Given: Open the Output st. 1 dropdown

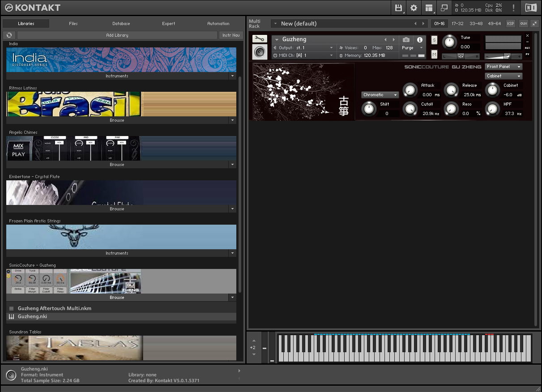Looking at the screenshot, I should click(303, 47).
